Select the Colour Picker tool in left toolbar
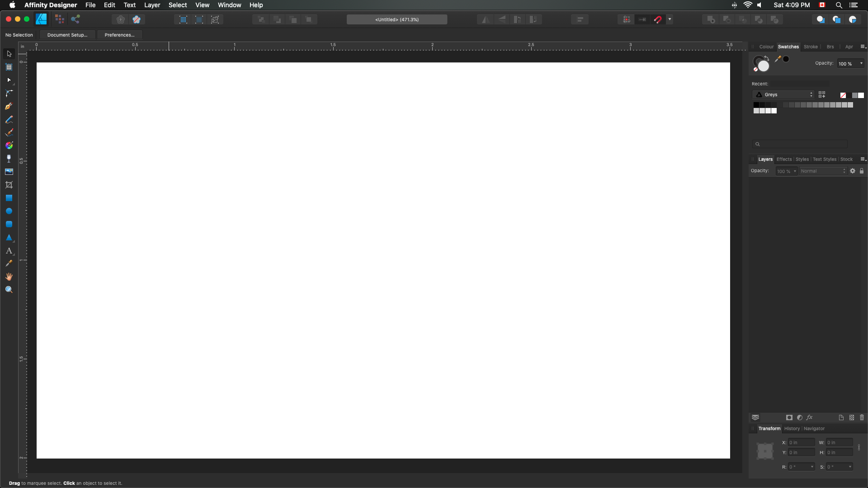 (9, 263)
